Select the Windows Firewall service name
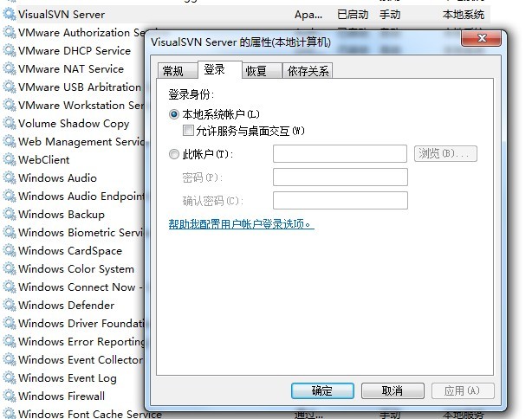 (x=62, y=396)
